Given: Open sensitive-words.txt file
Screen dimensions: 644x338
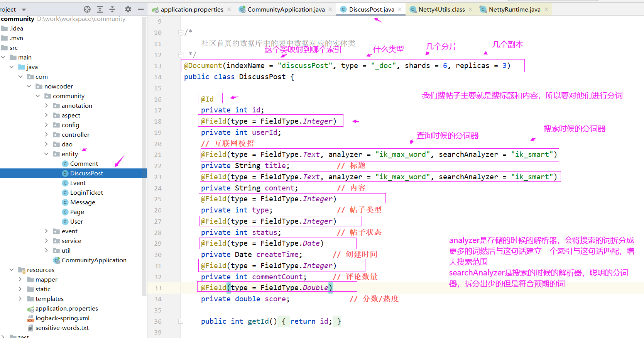Looking at the screenshot, I should [58, 328].
